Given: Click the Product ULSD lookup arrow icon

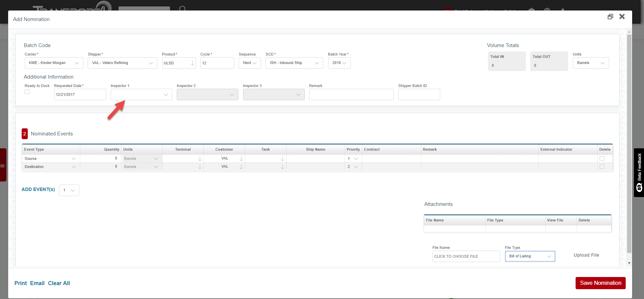Looking at the screenshot, I should [192, 63].
